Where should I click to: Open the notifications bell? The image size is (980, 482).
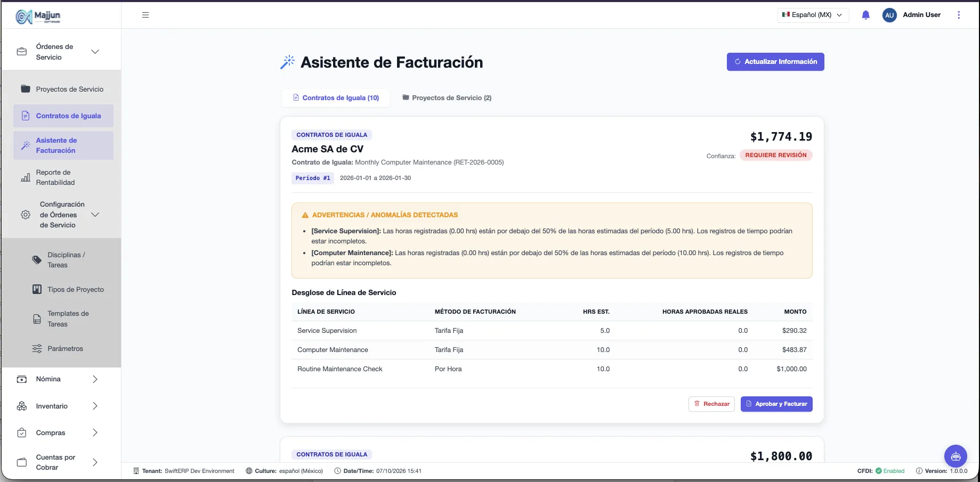pos(865,15)
